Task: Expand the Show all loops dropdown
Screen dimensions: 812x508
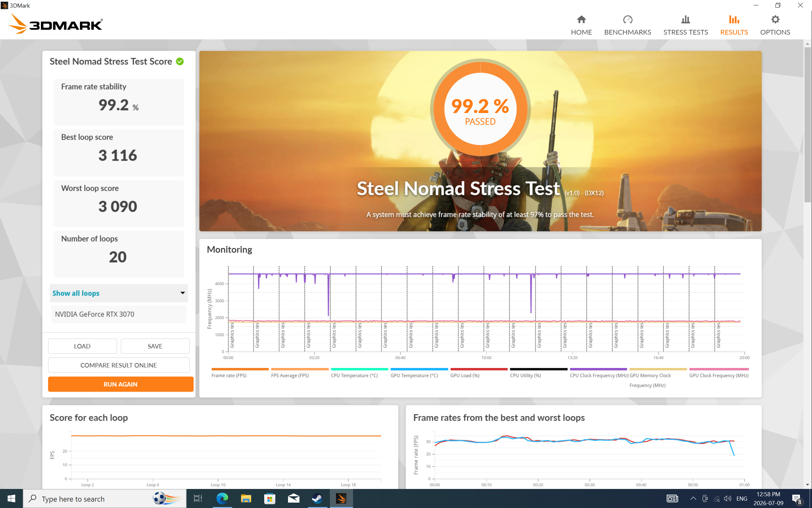Action: click(119, 293)
